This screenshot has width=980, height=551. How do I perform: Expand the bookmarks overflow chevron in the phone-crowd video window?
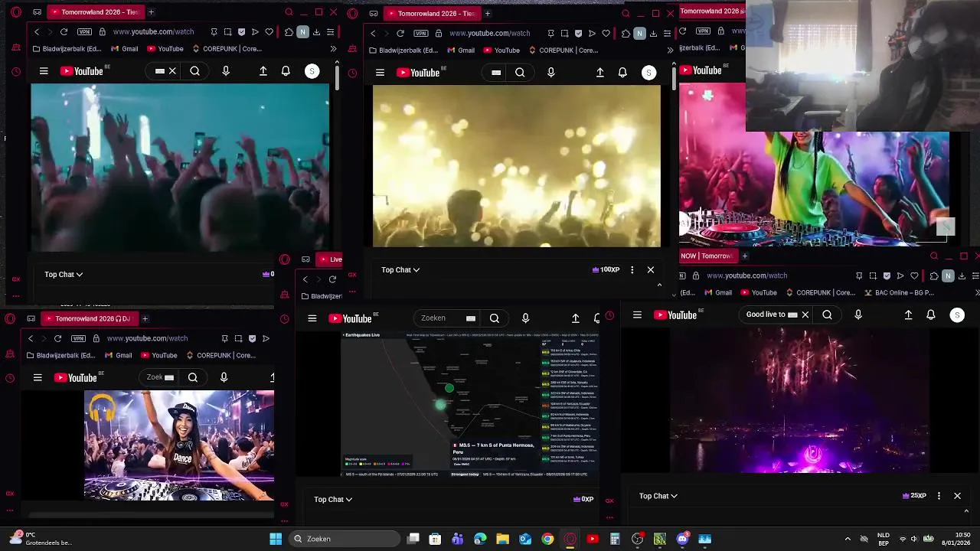[x=333, y=49]
